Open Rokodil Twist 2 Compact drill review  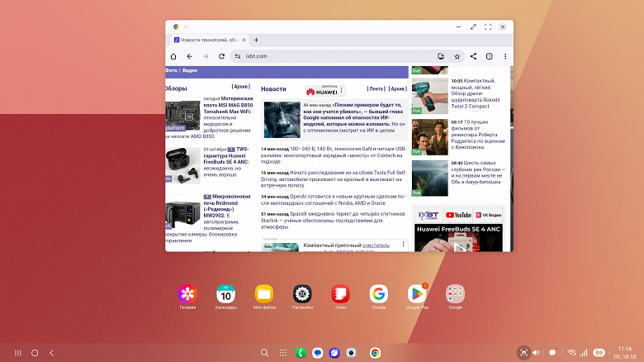click(476, 93)
